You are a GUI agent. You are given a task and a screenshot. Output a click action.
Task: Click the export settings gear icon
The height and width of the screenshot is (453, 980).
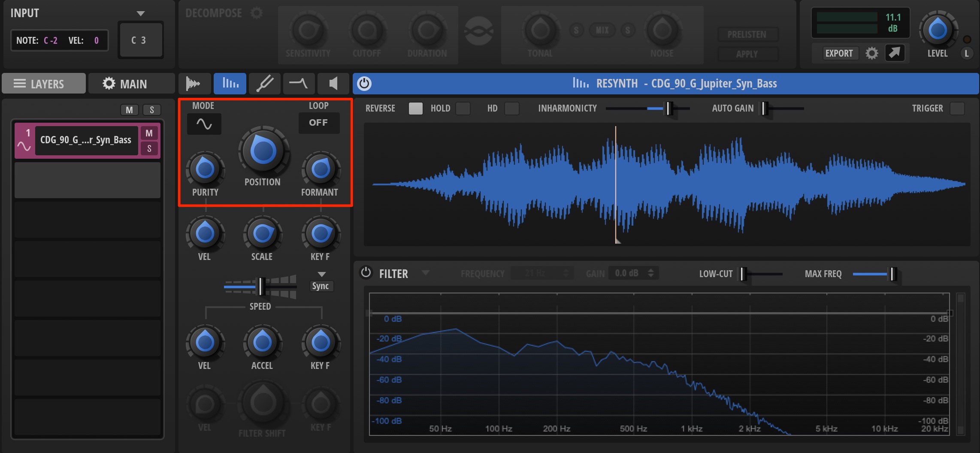(x=871, y=53)
